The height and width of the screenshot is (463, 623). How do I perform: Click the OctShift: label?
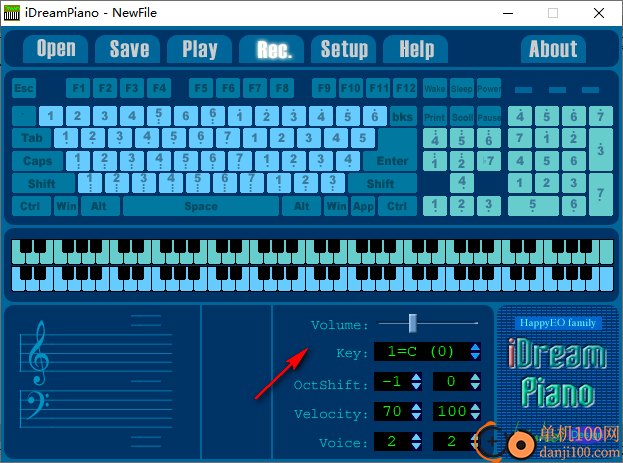coord(331,385)
